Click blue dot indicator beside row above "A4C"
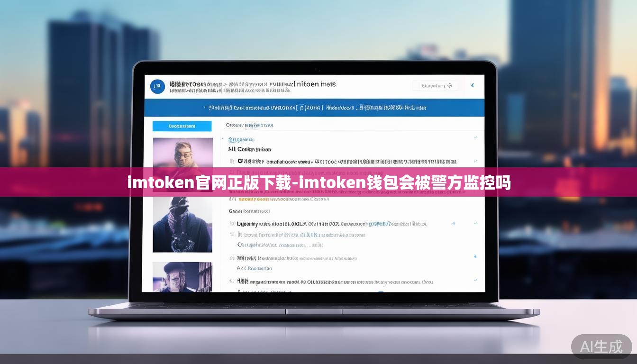 475,257
